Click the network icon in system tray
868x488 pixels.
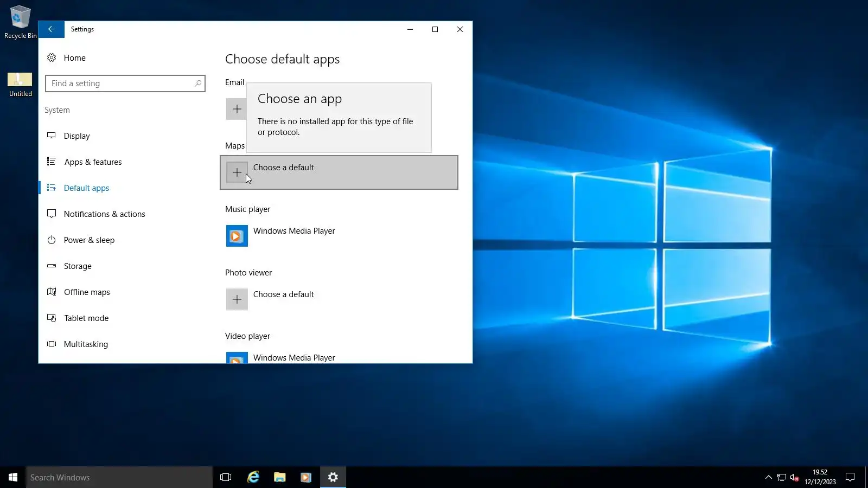(x=782, y=477)
